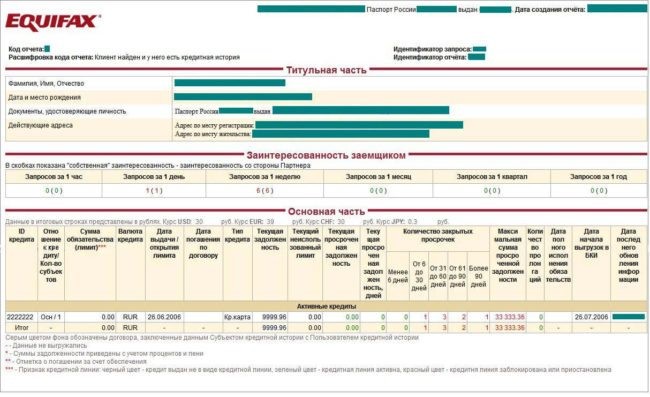
Task: Select the Запросов за 1 месяц header
Action: click(x=378, y=177)
